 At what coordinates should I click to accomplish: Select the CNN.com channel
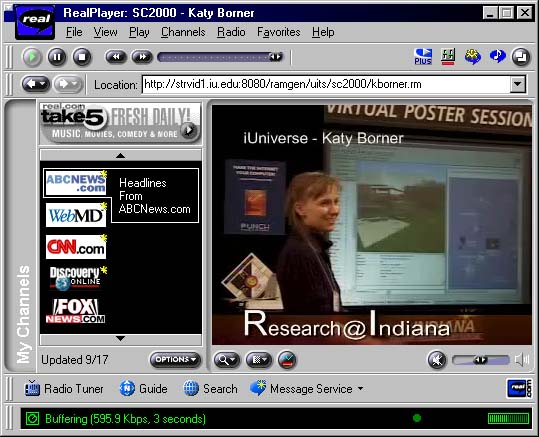(76, 247)
